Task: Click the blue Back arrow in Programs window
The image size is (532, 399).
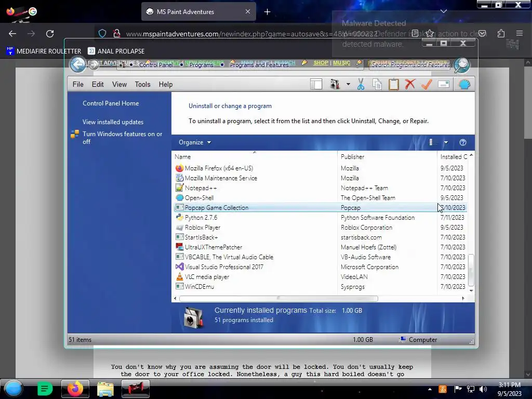Action: (78, 64)
